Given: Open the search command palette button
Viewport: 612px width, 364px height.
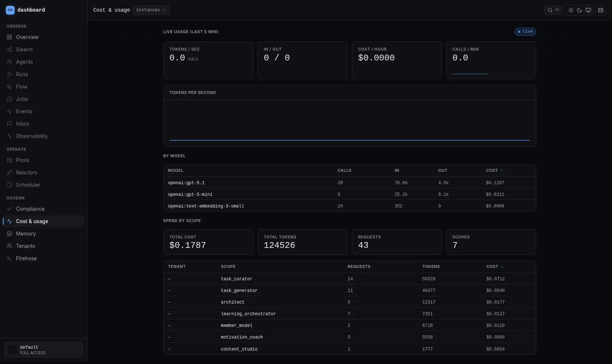Looking at the screenshot, I should click(x=553, y=10).
